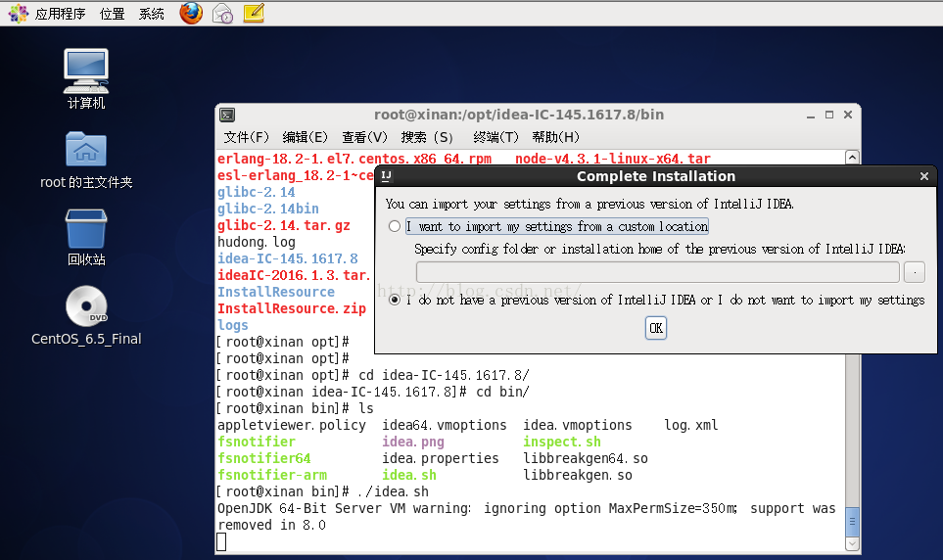Open the terminal 搜索(S) menu
943x560 pixels.
click(x=427, y=137)
